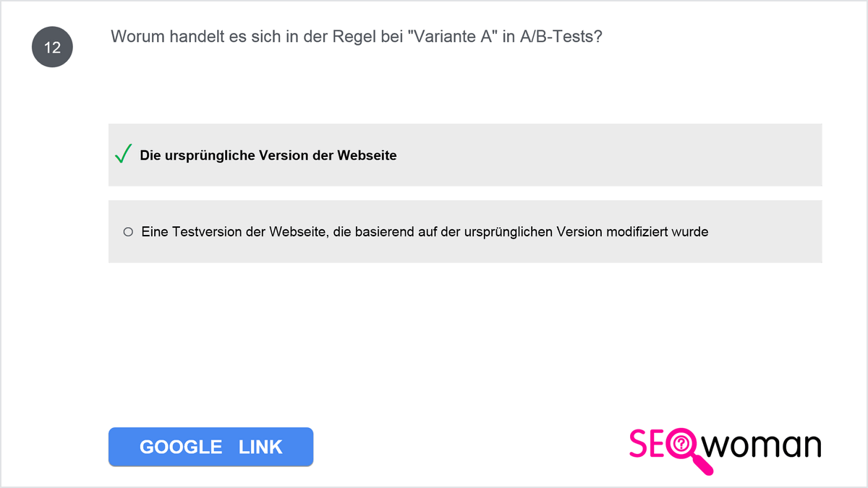Click the green checkmark beside first answer
868x488 pixels.
click(123, 154)
